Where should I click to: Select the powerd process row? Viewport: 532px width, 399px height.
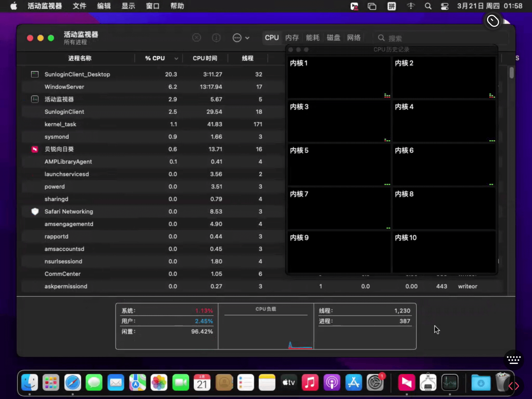click(153, 187)
